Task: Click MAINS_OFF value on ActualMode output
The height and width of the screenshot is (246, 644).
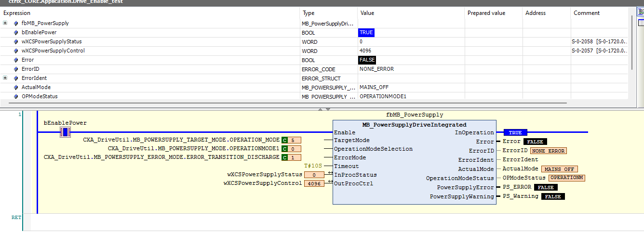Action: click(560, 169)
